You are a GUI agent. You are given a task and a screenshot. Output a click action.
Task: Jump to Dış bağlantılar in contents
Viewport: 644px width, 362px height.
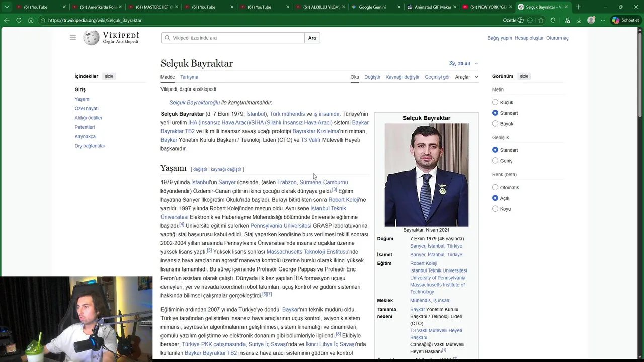tap(90, 146)
